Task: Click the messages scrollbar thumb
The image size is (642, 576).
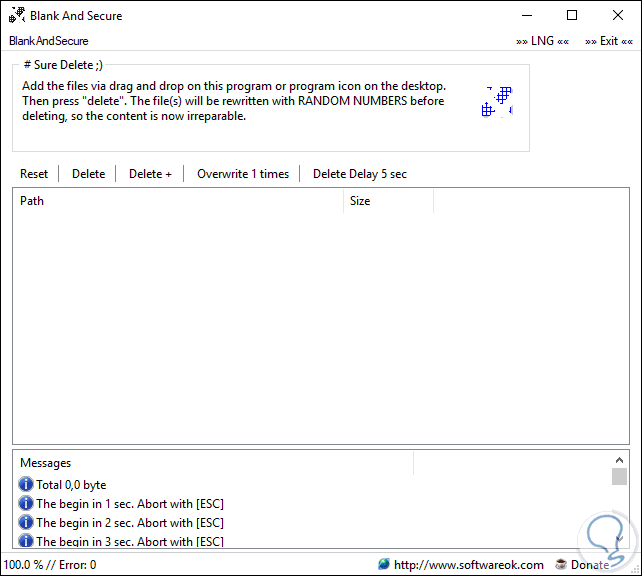Action: click(619, 477)
